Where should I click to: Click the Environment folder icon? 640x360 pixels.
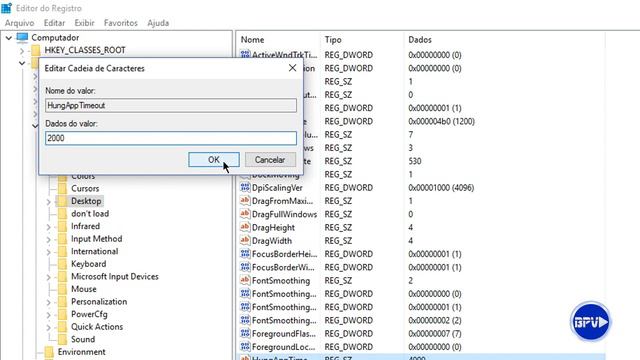point(49,352)
